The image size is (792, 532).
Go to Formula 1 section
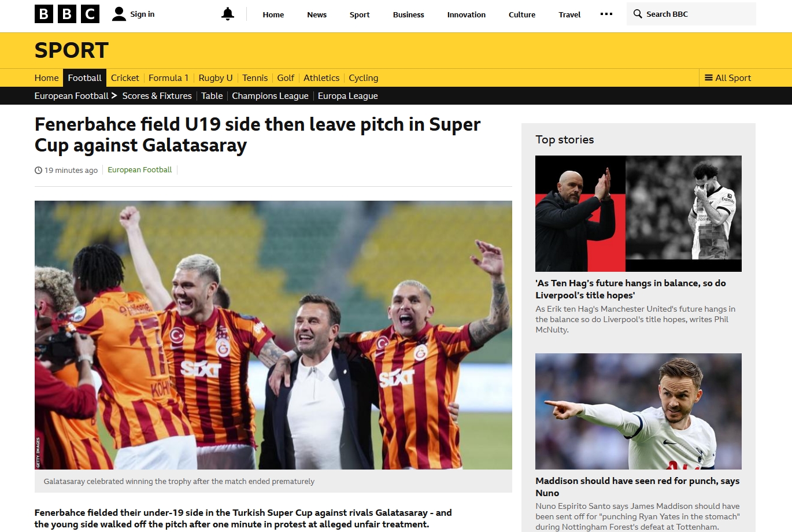[x=168, y=78]
